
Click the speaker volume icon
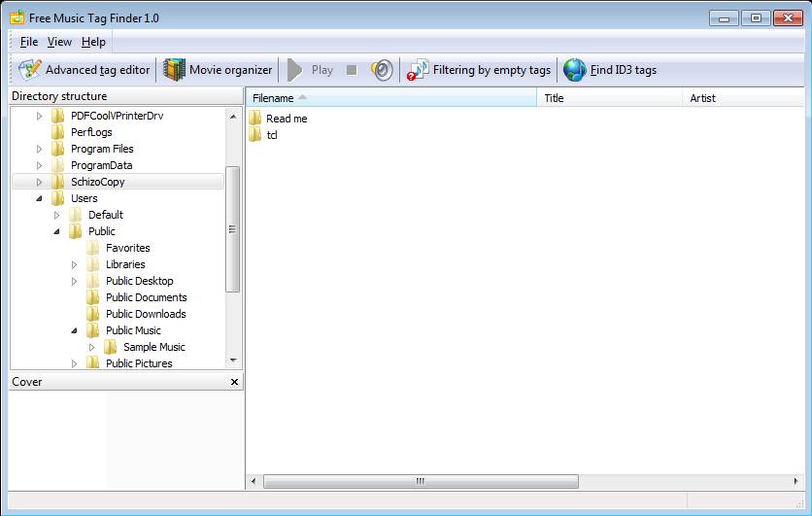tap(382, 70)
